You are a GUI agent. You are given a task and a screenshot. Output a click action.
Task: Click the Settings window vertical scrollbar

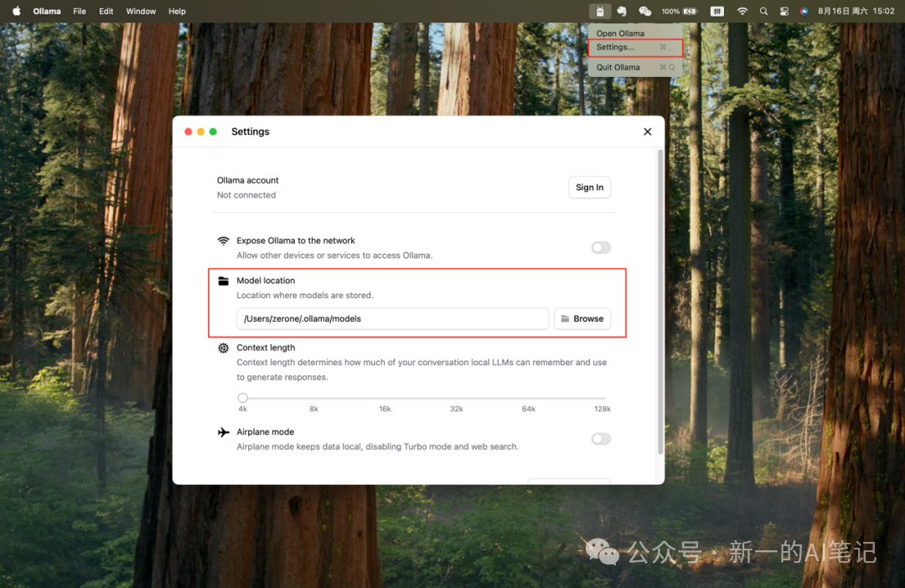pyautogui.click(x=660, y=302)
